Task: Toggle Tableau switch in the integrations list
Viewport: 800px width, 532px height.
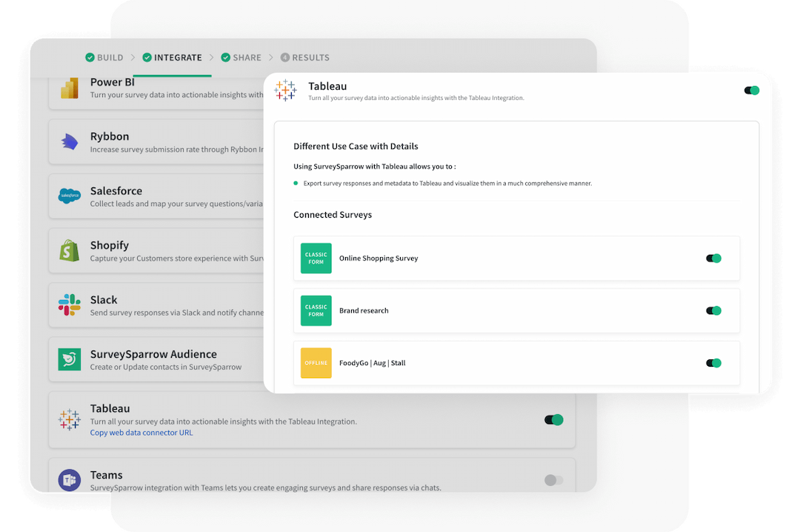Action: point(553,419)
